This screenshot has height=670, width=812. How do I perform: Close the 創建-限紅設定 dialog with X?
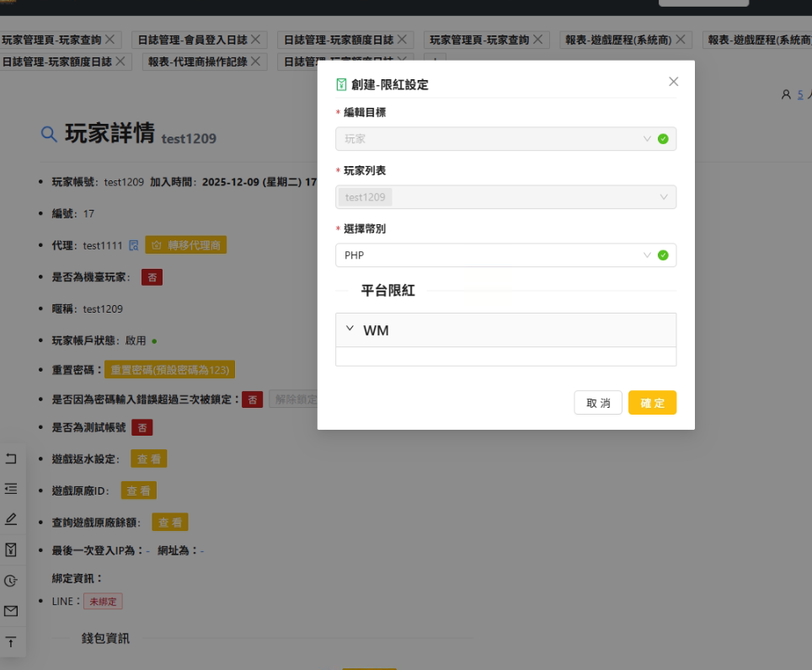click(673, 82)
